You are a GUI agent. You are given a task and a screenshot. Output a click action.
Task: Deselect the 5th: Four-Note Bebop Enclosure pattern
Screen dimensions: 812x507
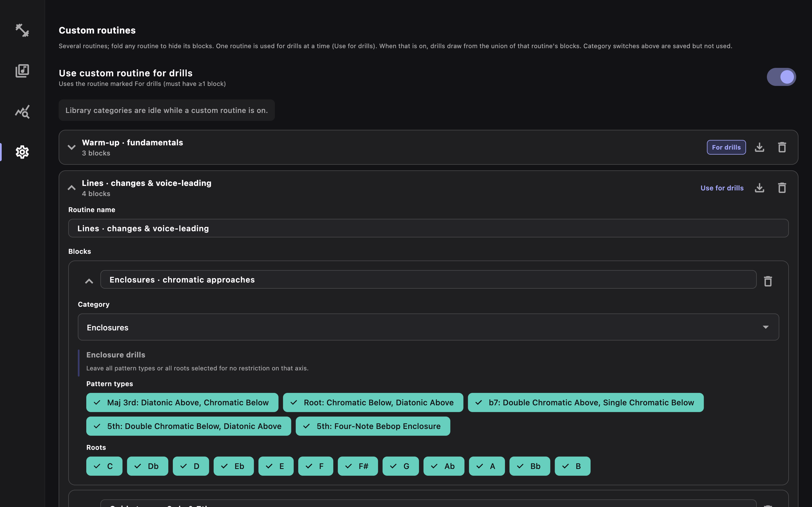[372, 426]
